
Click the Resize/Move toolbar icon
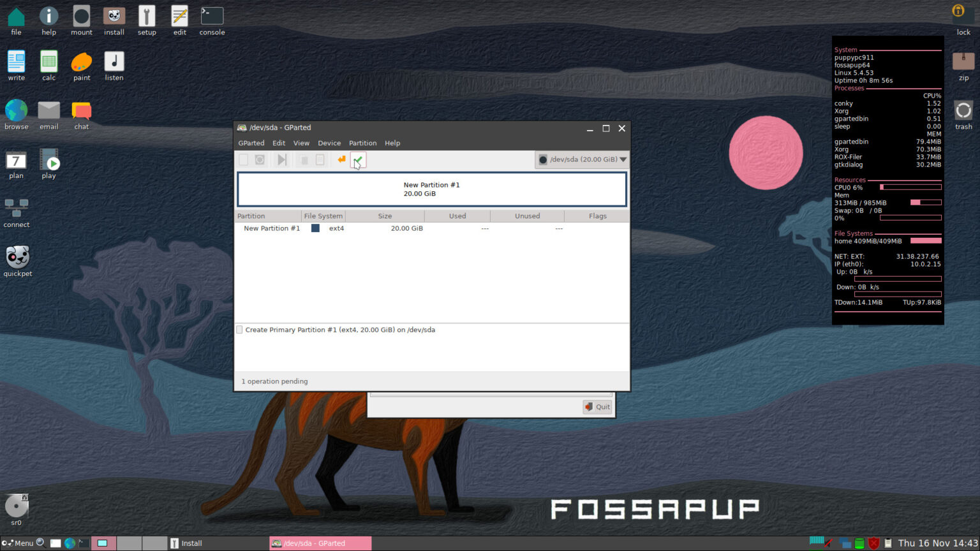point(281,159)
